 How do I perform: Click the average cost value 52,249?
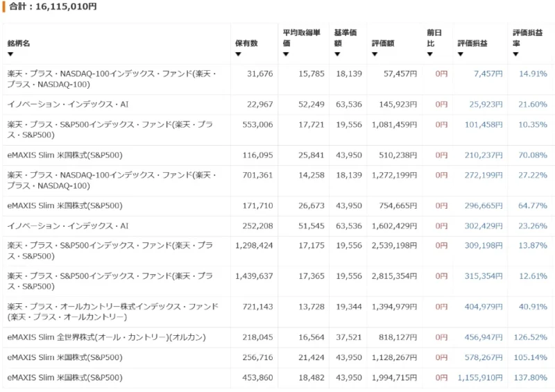coord(311,105)
